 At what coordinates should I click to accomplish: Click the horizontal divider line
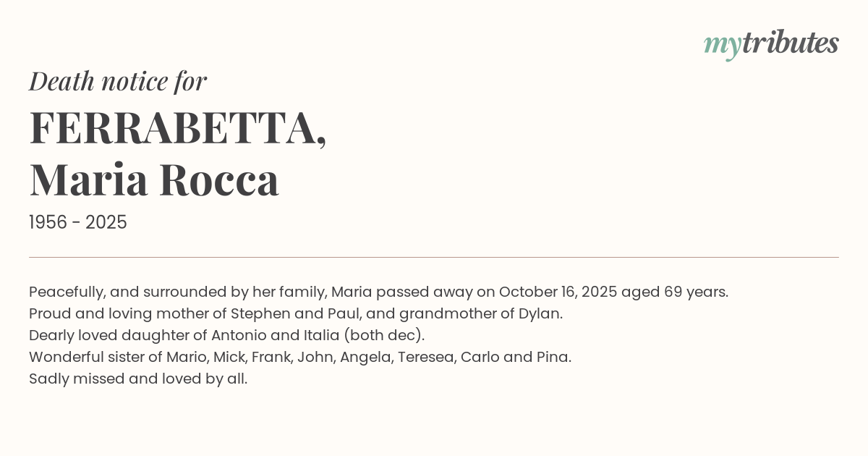point(434,257)
